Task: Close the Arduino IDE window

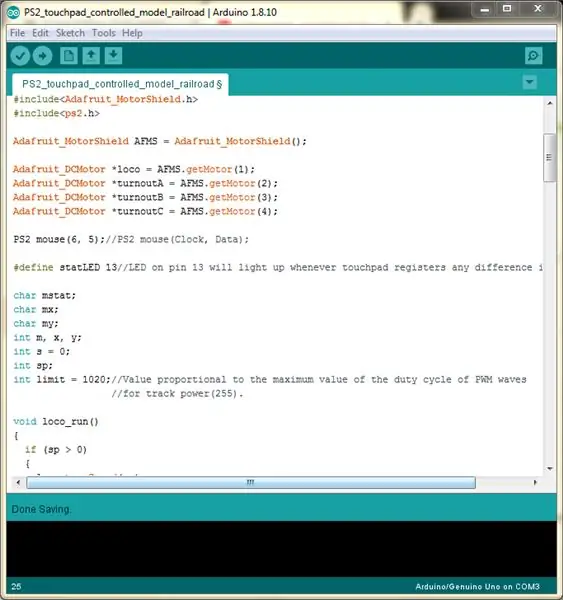Action: point(538,9)
